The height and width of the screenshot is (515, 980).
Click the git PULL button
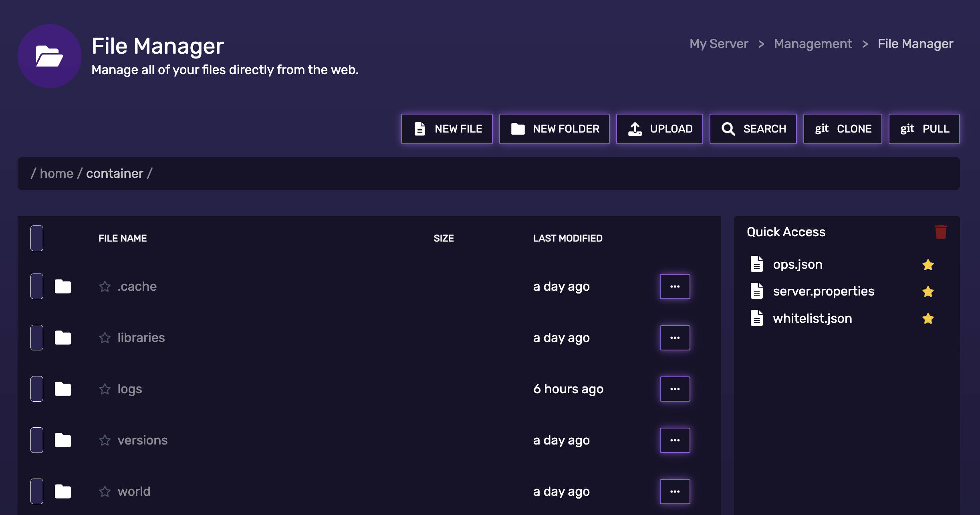924,129
